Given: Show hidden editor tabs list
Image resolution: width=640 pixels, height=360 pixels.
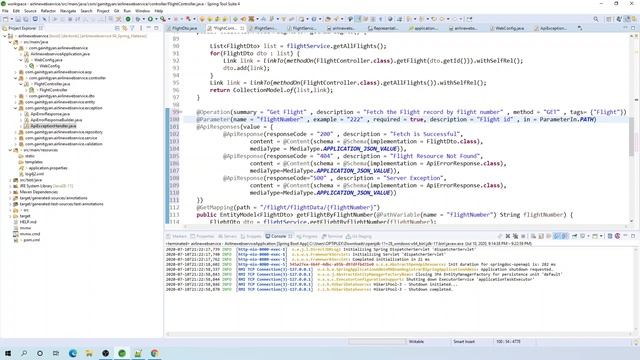Looking at the screenshot, I should tap(580, 28).
